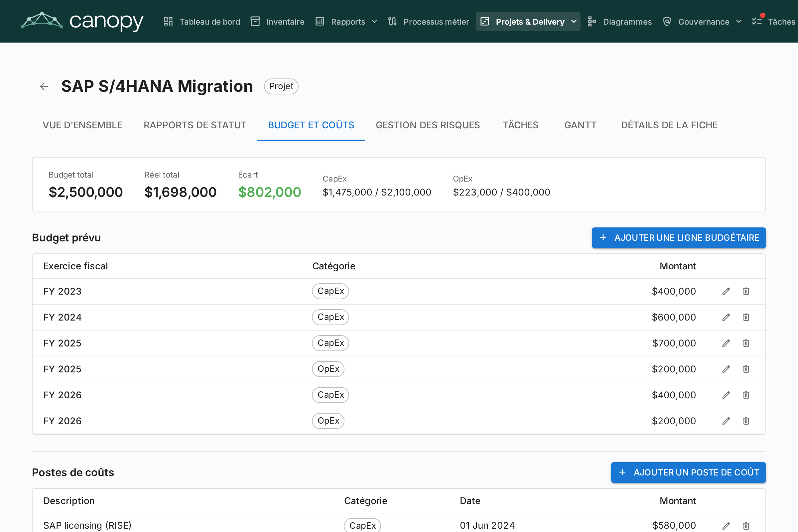Switch to the Rapports de statut tab
The height and width of the screenshot is (532, 798).
(195, 125)
